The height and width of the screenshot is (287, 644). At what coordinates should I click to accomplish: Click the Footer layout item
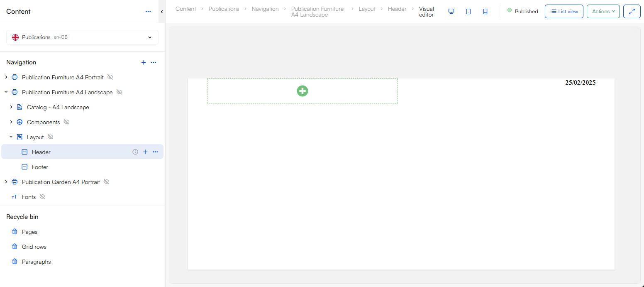point(39,167)
